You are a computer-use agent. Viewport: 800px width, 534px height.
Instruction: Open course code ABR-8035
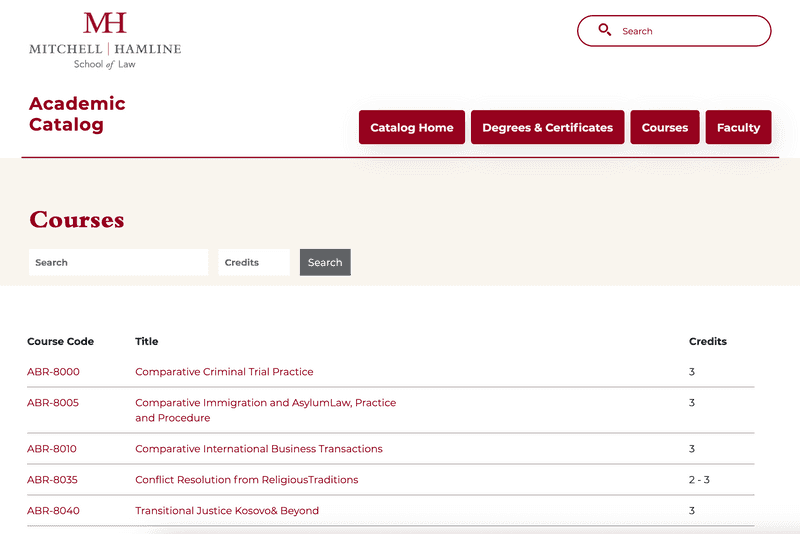point(52,480)
